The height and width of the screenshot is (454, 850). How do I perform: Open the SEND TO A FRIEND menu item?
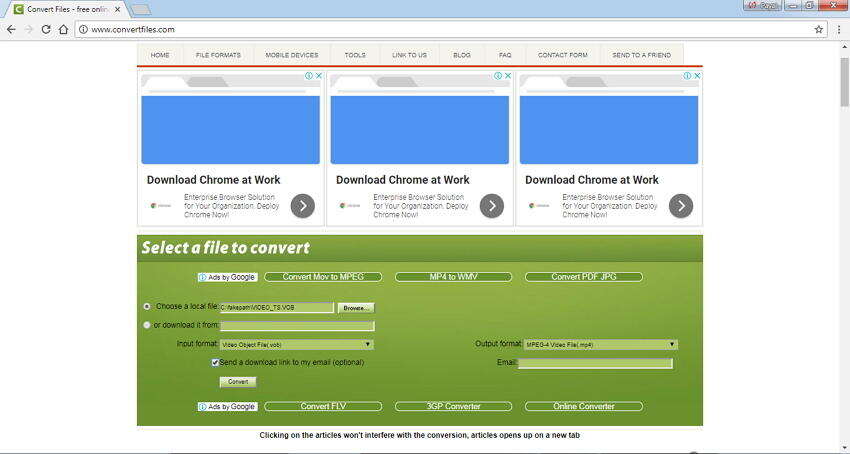coord(642,55)
